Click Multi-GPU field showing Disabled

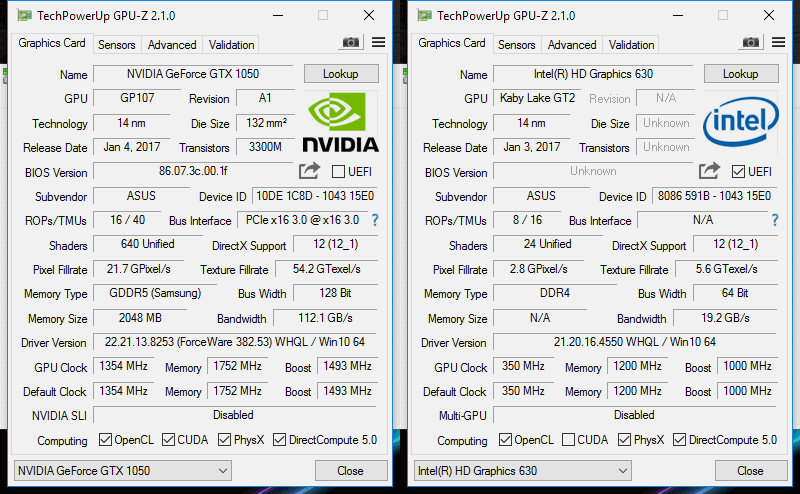pos(635,415)
